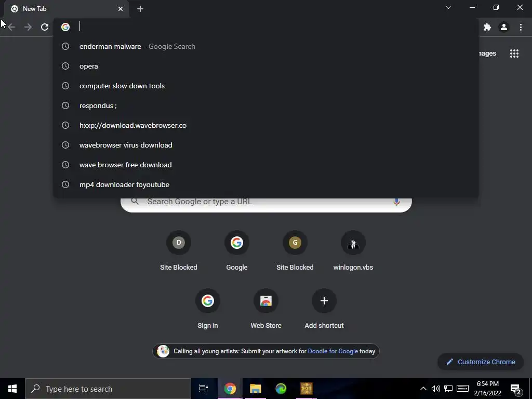This screenshot has width=532, height=399.
Task: Open the Windows Start menu
Action: tap(12, 389)
